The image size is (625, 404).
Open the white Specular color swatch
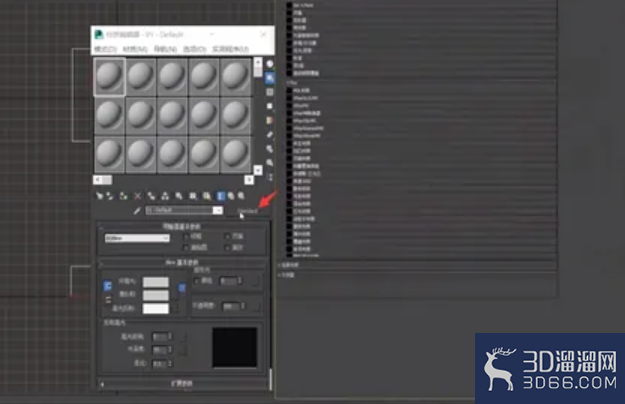coord(156,308)
